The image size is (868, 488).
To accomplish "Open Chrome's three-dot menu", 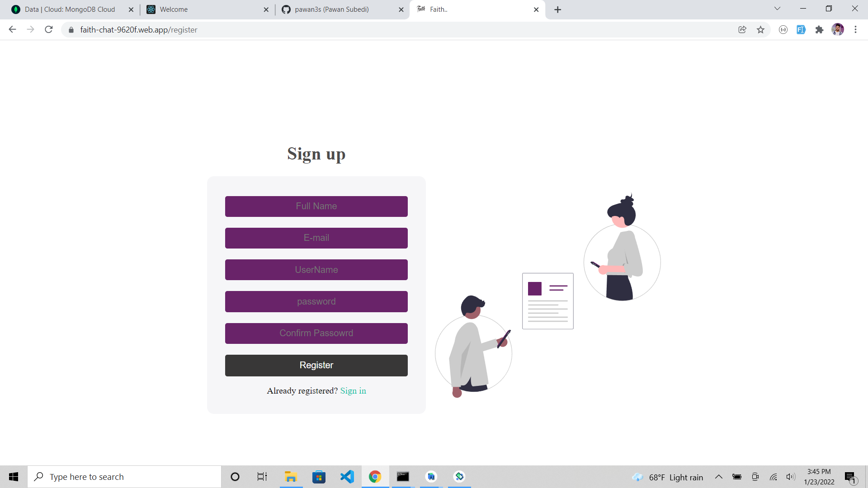I will (x=855, y=29).
